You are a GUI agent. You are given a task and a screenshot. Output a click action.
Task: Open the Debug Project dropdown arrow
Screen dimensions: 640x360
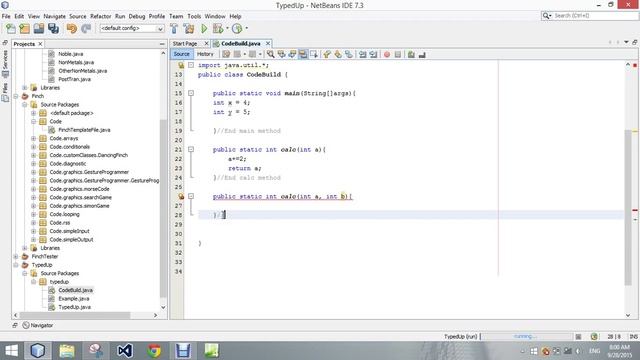[227, 29]
